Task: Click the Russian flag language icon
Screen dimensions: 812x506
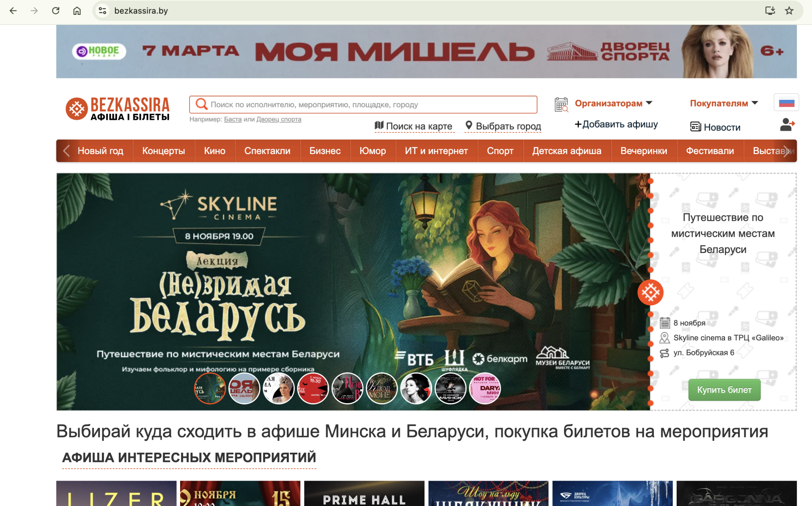Action: point(786,103)
